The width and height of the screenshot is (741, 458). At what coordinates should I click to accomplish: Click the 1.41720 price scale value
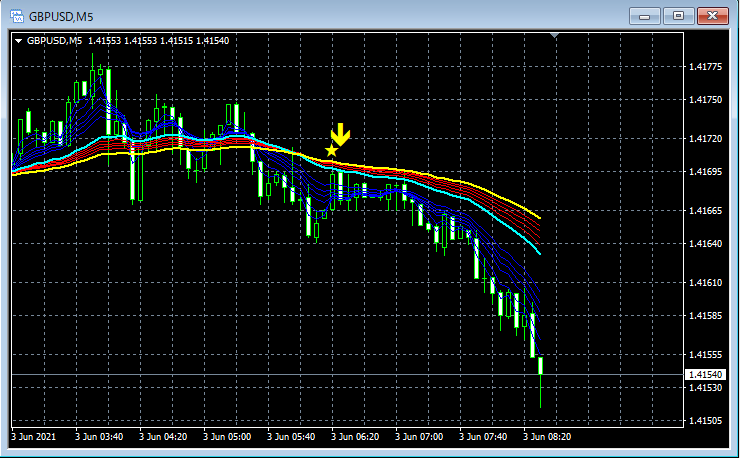pyautogui.click(x=705, y=138)
